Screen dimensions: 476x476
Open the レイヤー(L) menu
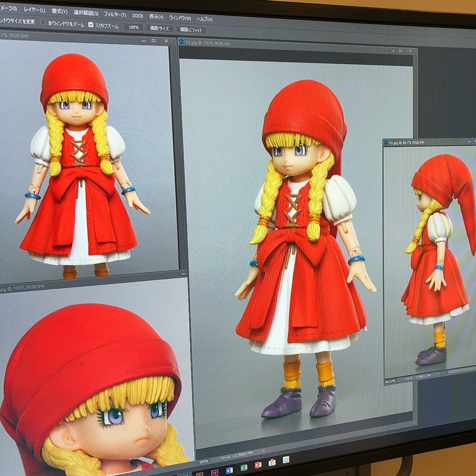tap(34, 10)
